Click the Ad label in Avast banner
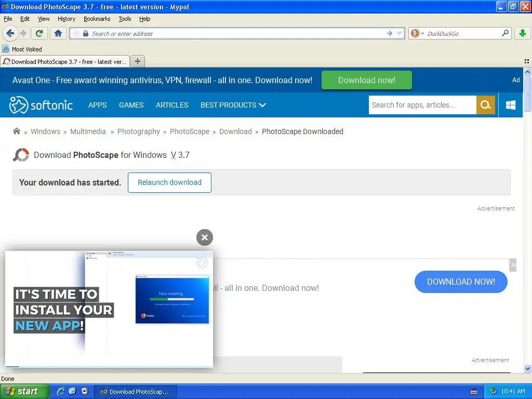The image size is (532, 399). click(x=516, y=79)
